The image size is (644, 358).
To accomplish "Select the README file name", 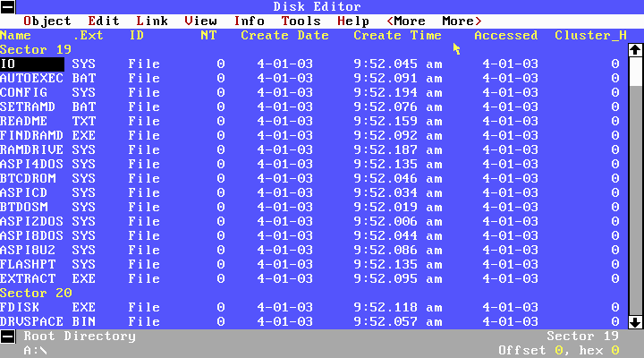I will click(24, 121).
